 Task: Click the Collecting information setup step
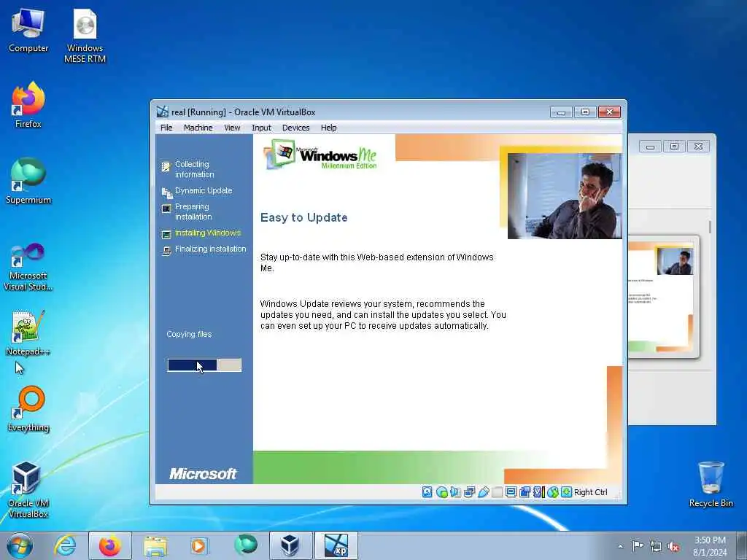188,169
